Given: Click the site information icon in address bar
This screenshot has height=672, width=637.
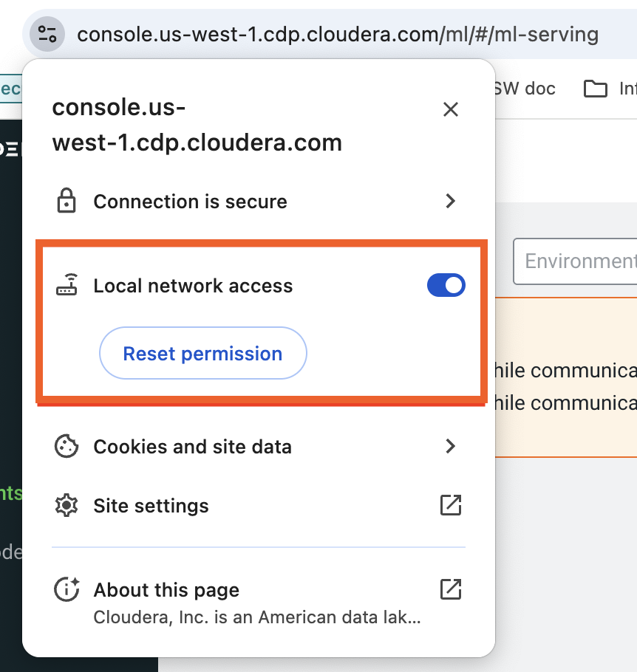Looking at the screenshot, I should tap(47, 34).
